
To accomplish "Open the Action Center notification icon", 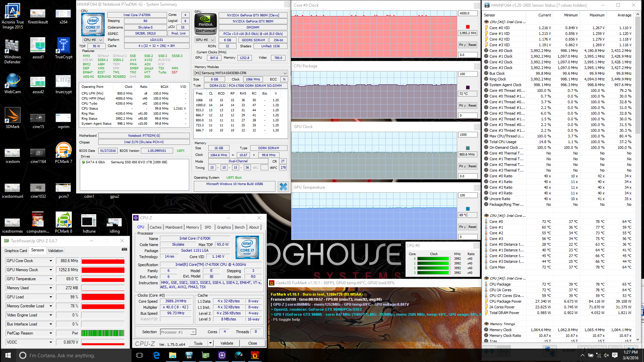I will pos(615,355).
